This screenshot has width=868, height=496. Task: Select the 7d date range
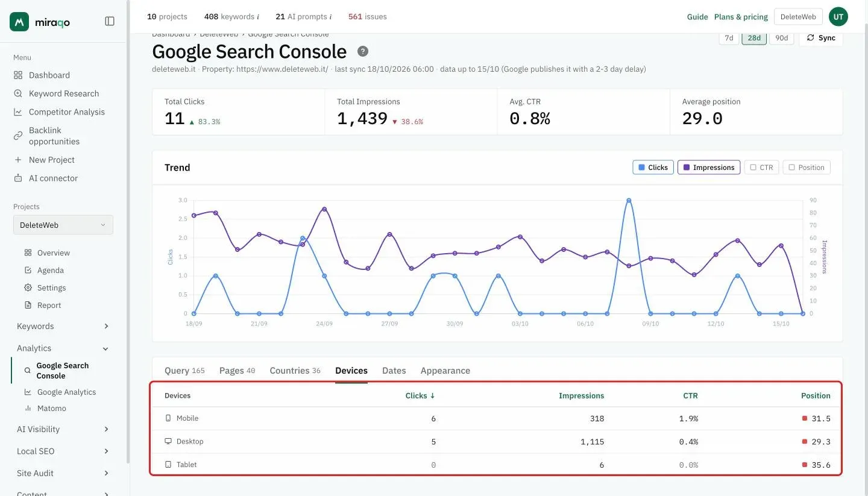pos(729,38)
